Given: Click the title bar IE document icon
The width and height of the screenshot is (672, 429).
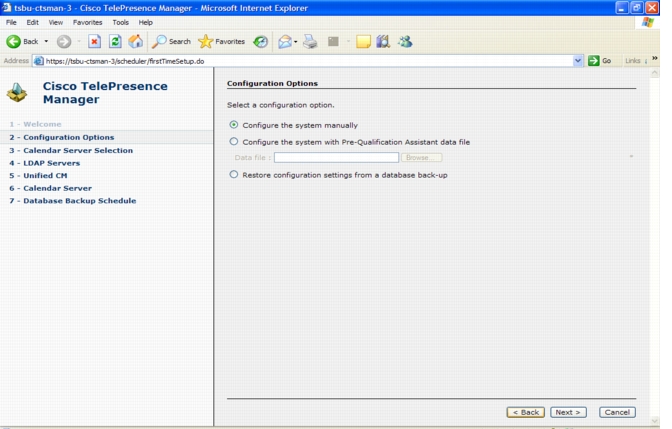Looking at the screenshot, I should point(6,7).
